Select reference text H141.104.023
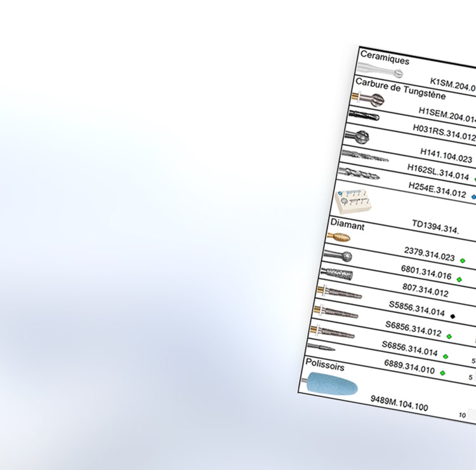 point(446,156)
